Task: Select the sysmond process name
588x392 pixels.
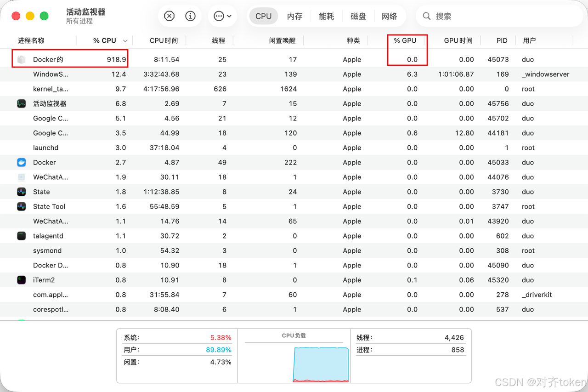Action: tap(47, 250)
